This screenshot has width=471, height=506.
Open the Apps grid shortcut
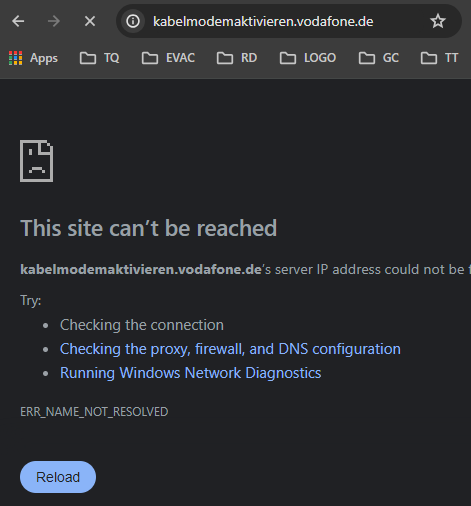pyautogui.click(x=33, y=58)
